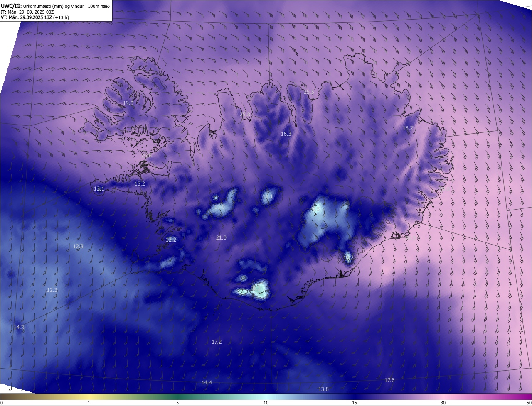The height and width of the screenshot is (406, 532).
Task: Click the 14.4 value label
Action: click(207, 383)
